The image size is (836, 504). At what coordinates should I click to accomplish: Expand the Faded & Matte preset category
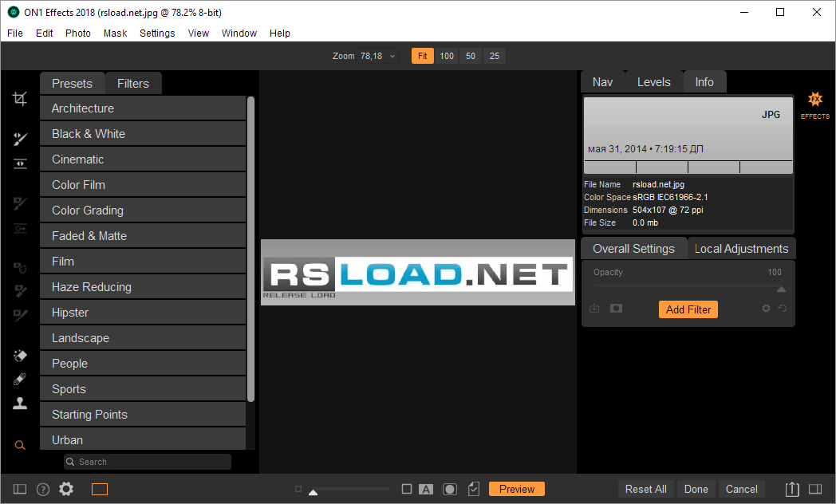tap(143, 236)
